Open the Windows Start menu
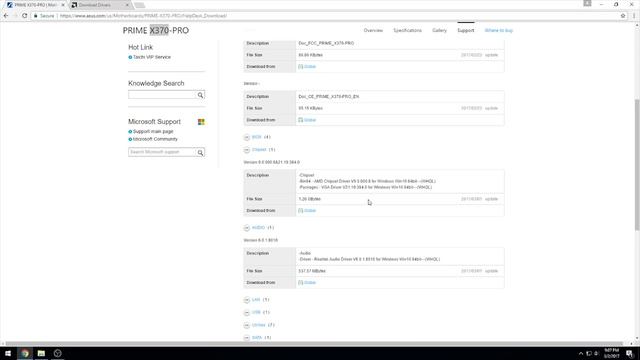This screenshot has height=360, width=640. tap(8, 353)
